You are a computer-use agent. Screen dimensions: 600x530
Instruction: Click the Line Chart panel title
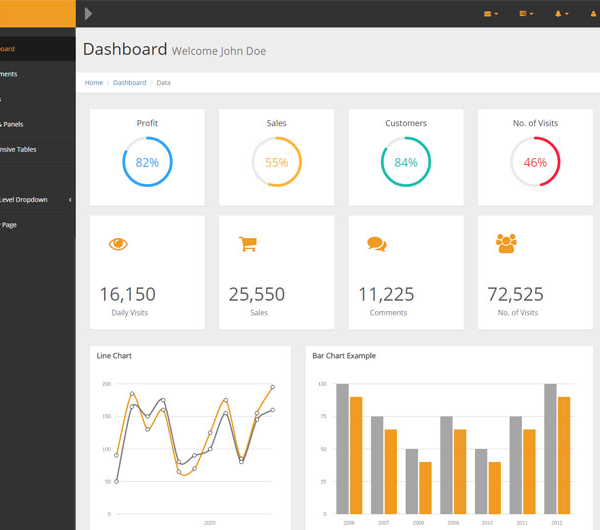(x=114, y=356)
